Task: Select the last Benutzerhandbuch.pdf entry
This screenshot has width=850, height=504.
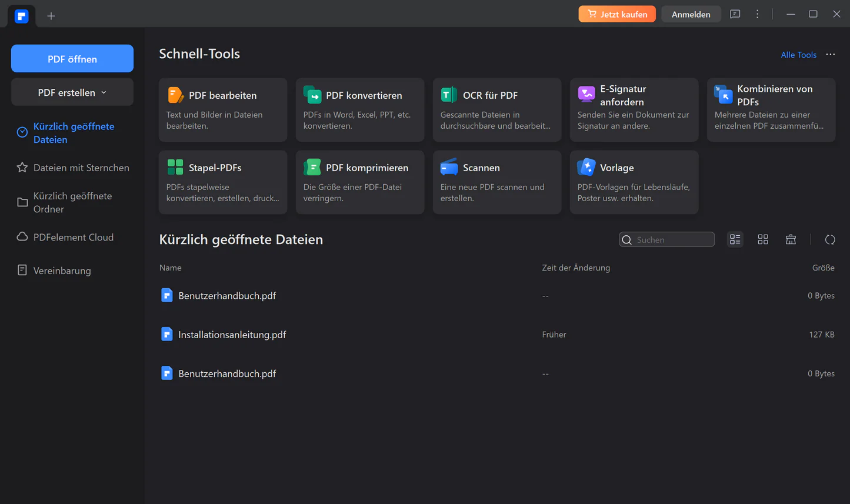Action: [497, 373]
